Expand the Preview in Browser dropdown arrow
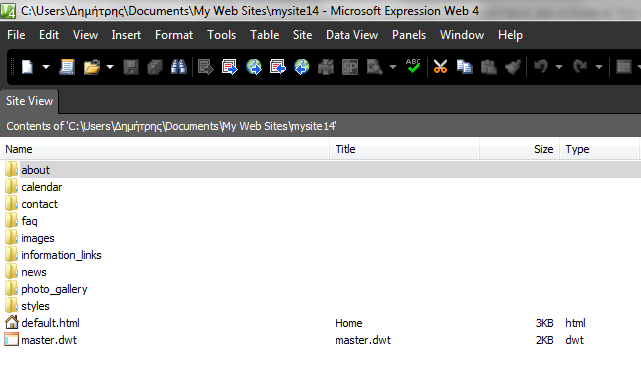This screenshot has height=371, width=641. (x=392, y=67)
